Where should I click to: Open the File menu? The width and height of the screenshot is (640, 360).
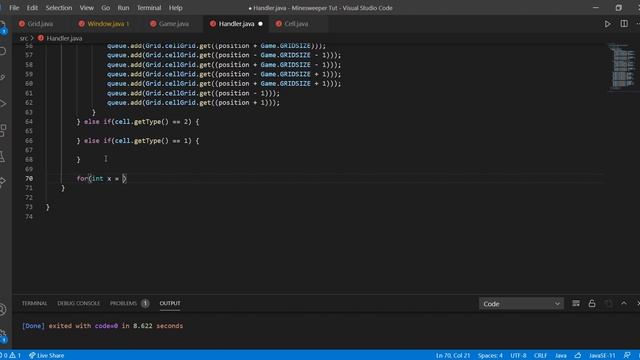click(x=14, y=8)
